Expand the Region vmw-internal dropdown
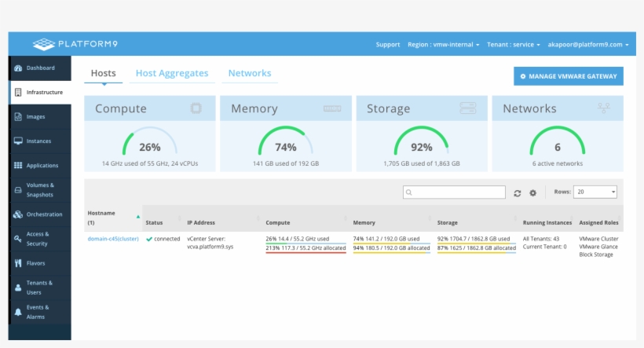Viewport: 644px width, 348px height. click(444, 45)
